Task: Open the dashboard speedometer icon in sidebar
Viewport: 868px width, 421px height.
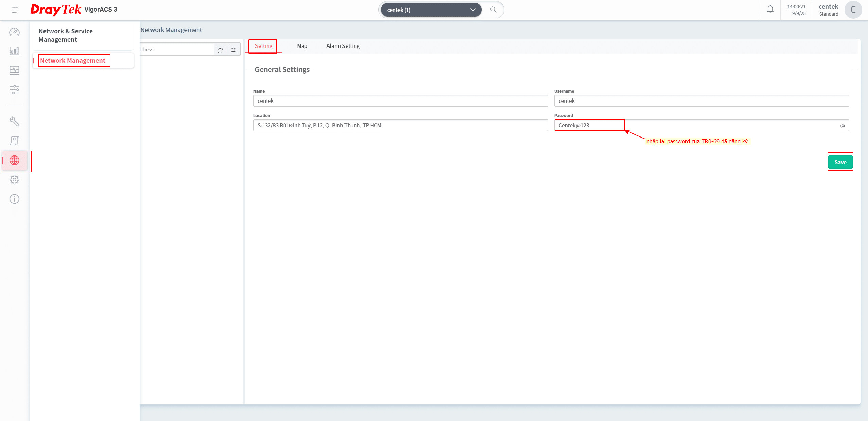Action: 14,32
